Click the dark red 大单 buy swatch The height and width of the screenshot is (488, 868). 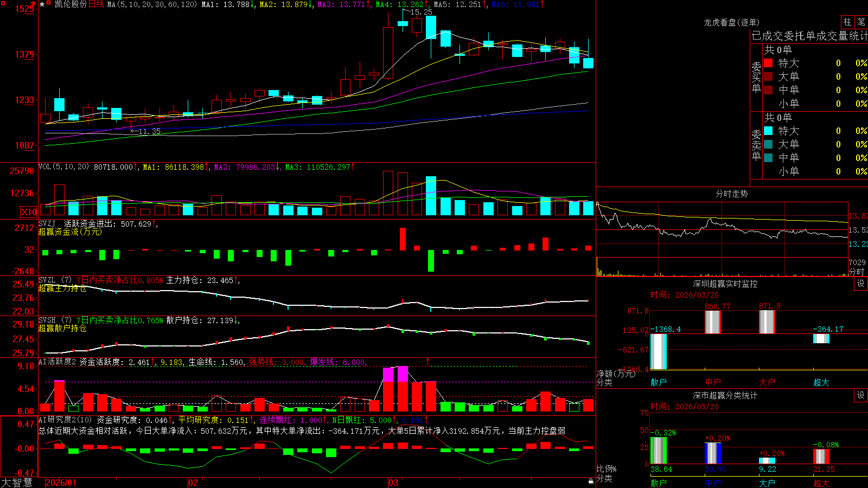coord(768,76)
